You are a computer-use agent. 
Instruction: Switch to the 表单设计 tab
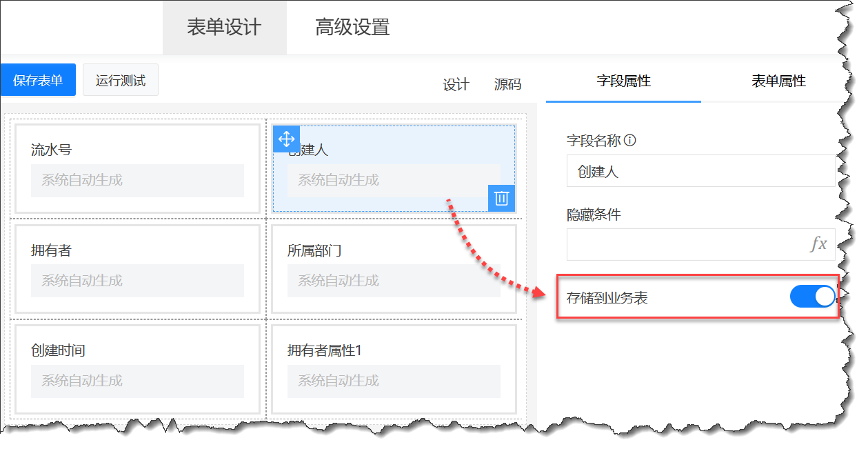224,28
